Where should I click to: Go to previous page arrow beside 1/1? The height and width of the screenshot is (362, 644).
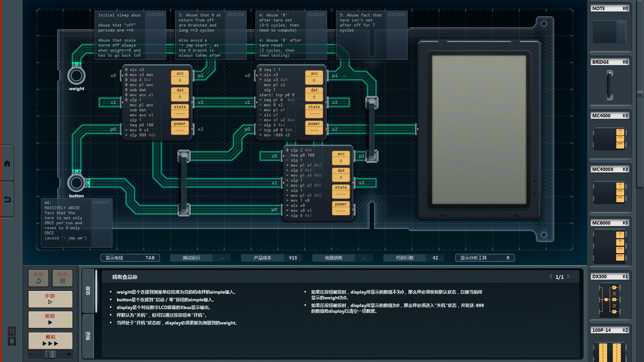click(550, 277)
